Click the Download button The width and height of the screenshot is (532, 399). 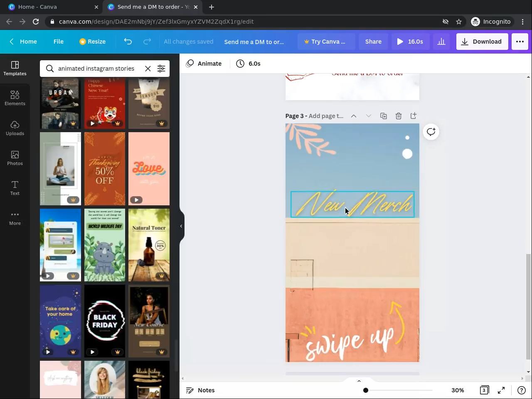[x=482, y=42]
